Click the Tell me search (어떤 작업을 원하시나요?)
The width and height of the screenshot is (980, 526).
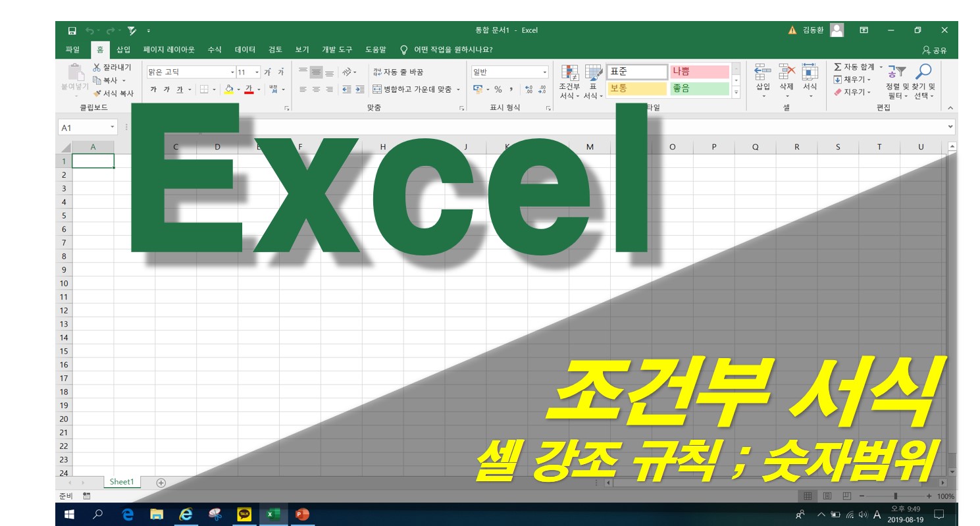(x=446, y=49)
